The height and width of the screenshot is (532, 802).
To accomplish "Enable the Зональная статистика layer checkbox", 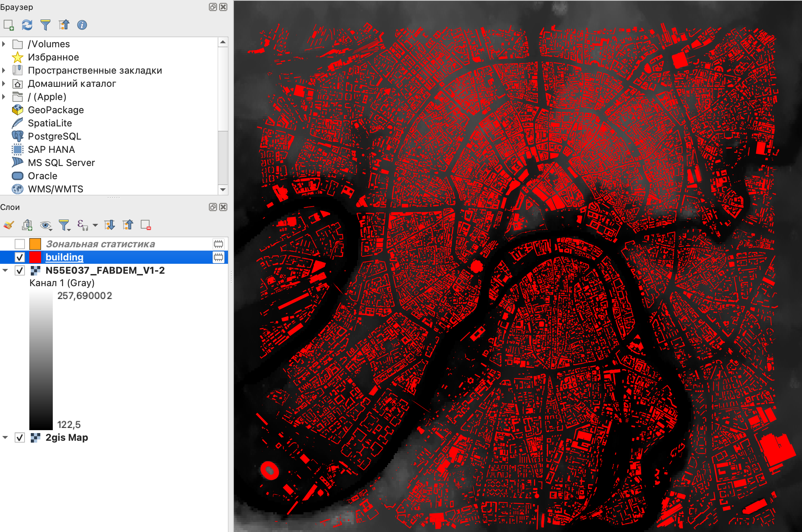I will point(20,244).
